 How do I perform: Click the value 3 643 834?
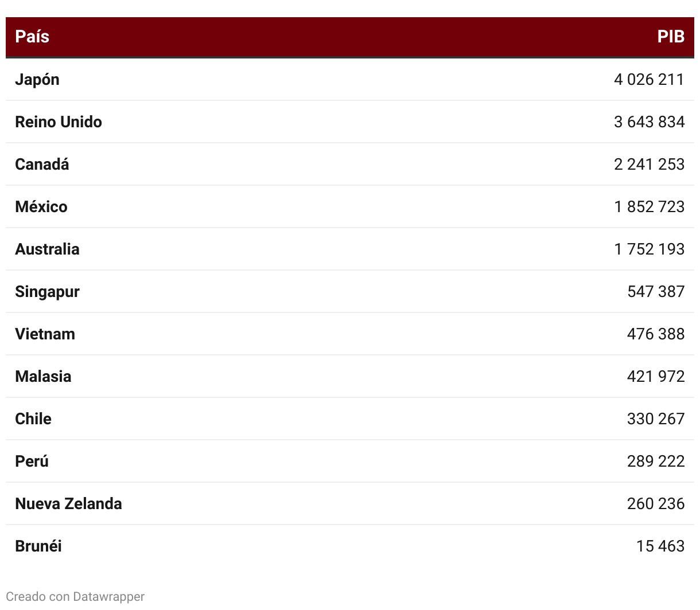pyautogui.click(x=649, y=122)
